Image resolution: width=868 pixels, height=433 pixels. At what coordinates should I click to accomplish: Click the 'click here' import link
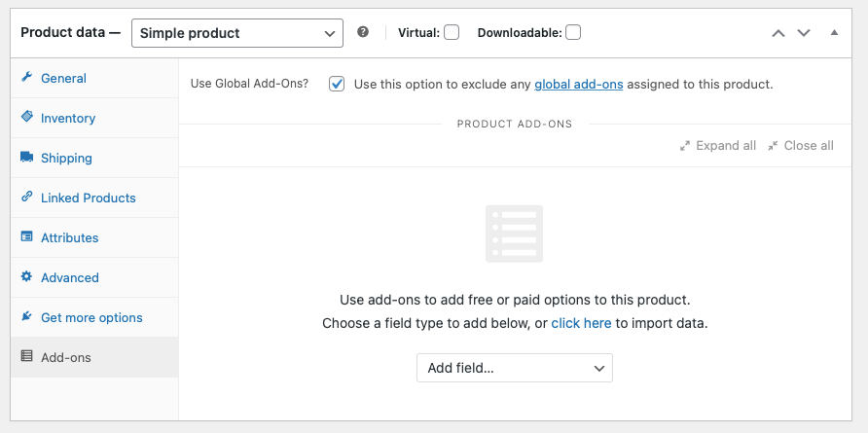581,323
